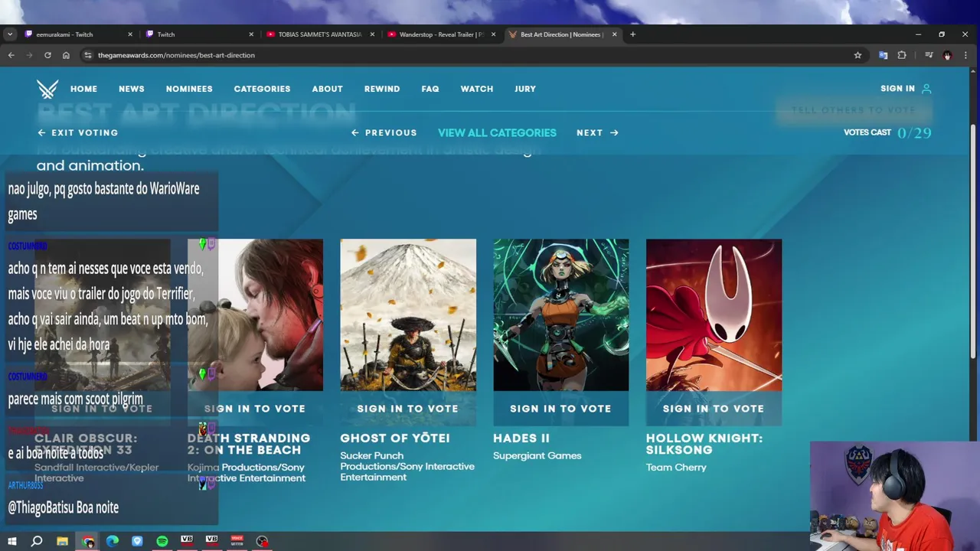Open WATCH in site navigation
The height and width of the screenshot is (551, 980).
pos(477,89)
